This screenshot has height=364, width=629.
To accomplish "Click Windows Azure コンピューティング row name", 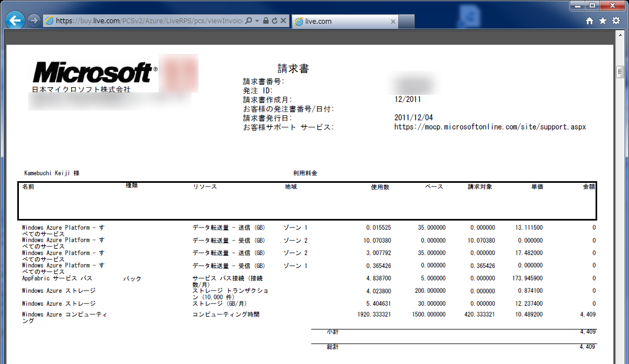I will tap(65, 318).
